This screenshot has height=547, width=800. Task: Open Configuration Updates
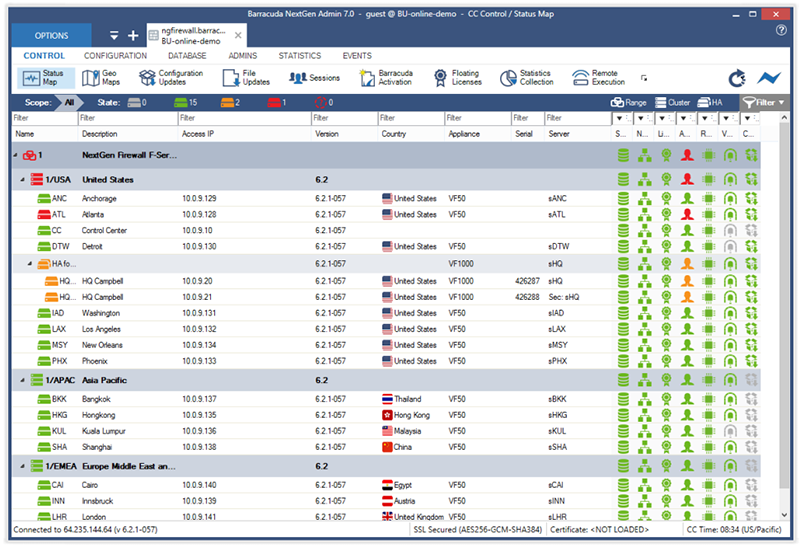[171, 78]
